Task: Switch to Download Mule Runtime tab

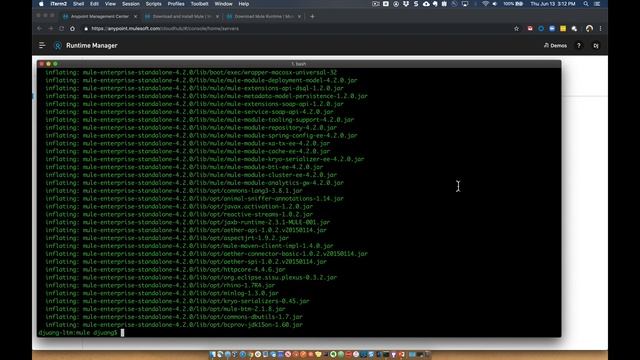Action: pyautogui.click(x=263, y=17)
